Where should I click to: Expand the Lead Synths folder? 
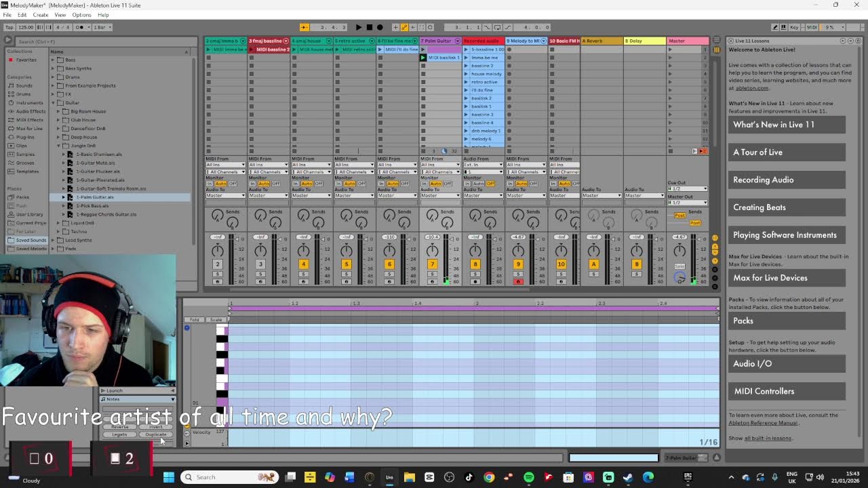[53, 240]
